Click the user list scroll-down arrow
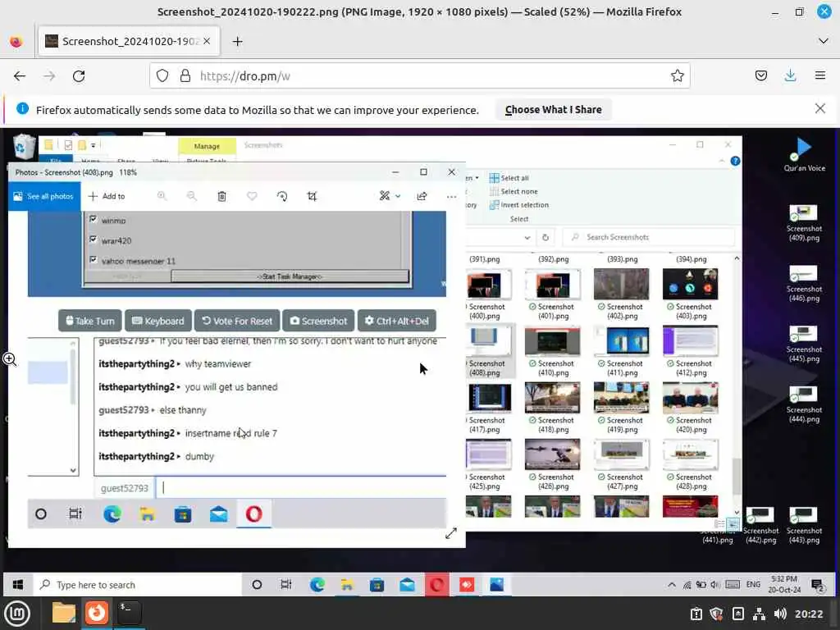The image size is (840, 630). pos(73,470)
